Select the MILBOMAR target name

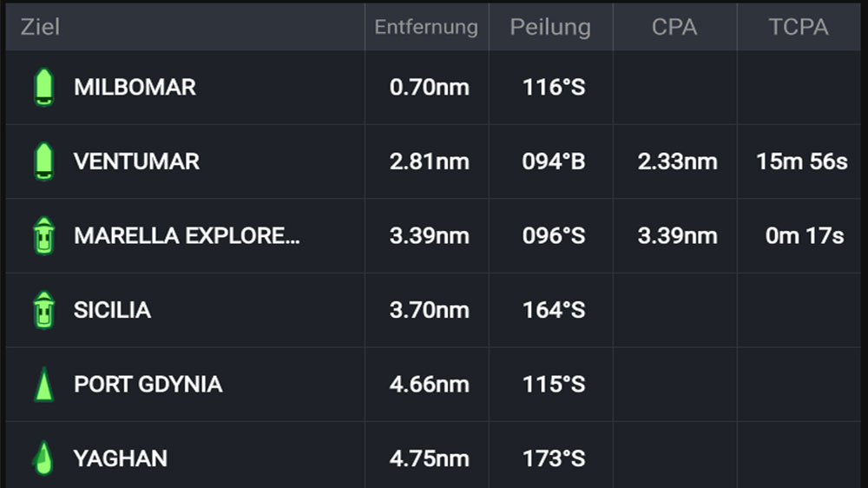135,88
